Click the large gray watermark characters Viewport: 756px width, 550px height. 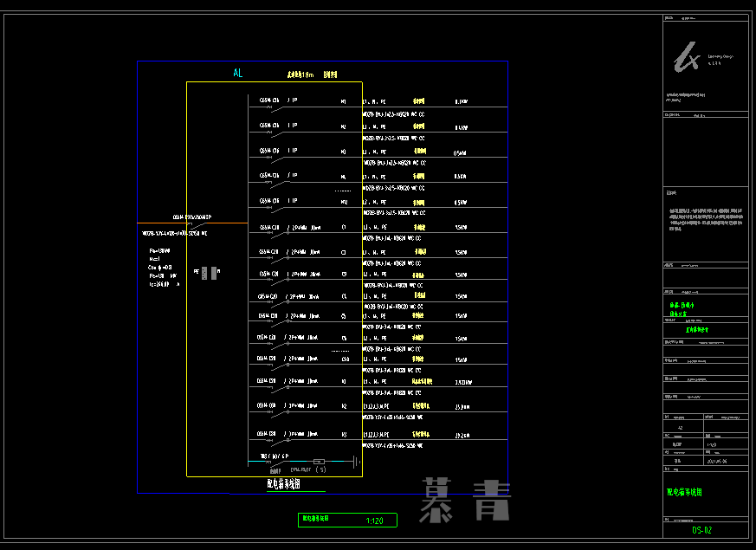click(x=465, y=500)
